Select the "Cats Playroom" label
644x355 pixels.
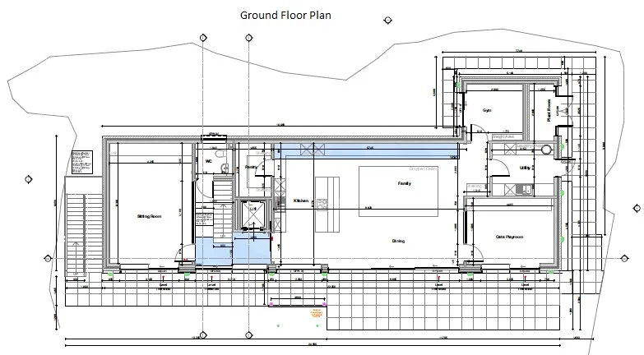(x=509, y=237)
